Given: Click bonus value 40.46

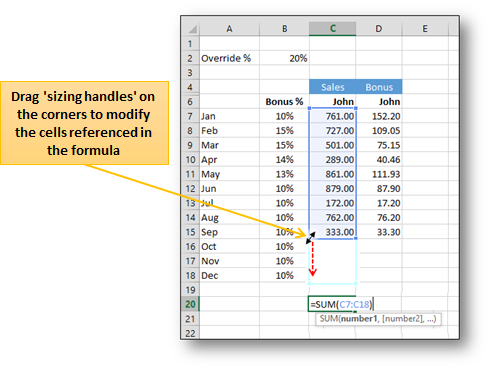Looking at the screenshot, I should tap(379, 160).
